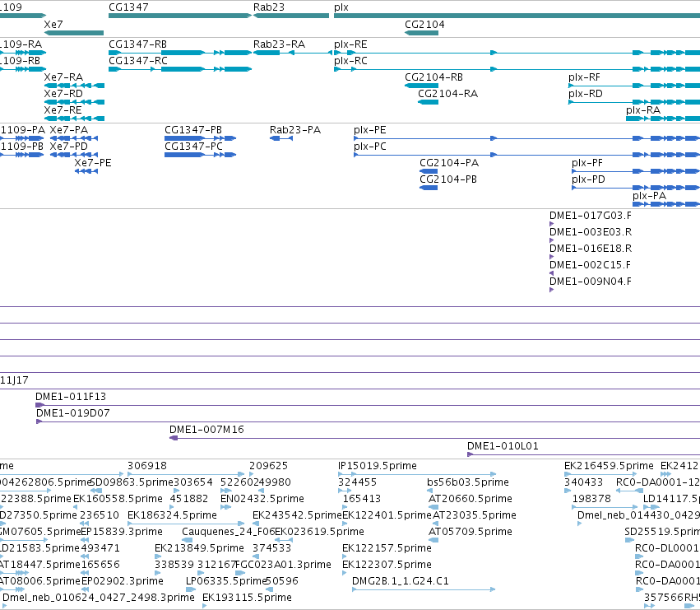The width and height of the screenshot is (700, 610).
Task: Select the Xe7-RD transcript label
Action: pos(63,93)
